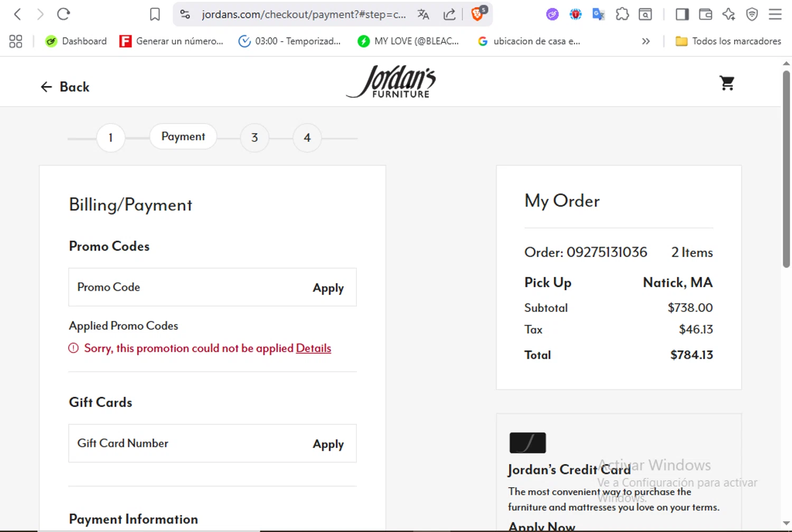Click the VPN shield icon
Image resolution: width=792 pixels, height=532 pixels.
coord(752,14)
